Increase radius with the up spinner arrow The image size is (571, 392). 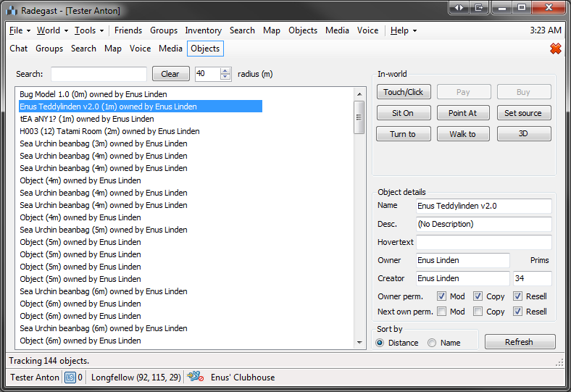225,71
